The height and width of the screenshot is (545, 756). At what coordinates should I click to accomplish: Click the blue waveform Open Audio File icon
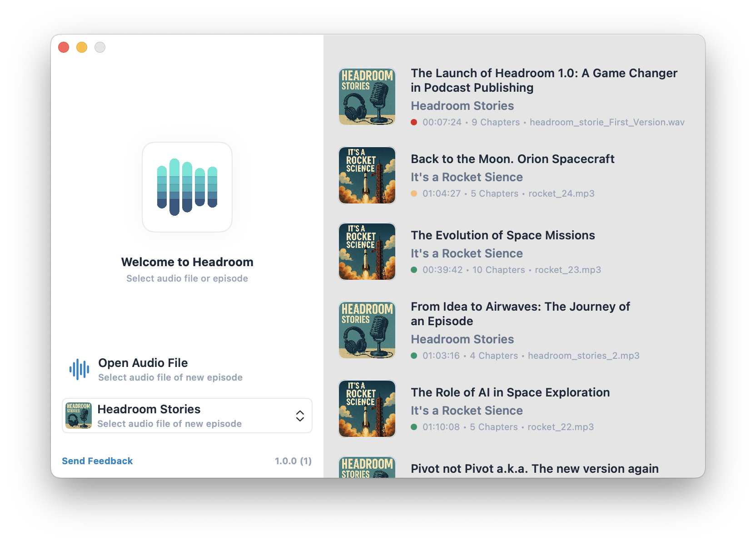[x=79, y=369]
